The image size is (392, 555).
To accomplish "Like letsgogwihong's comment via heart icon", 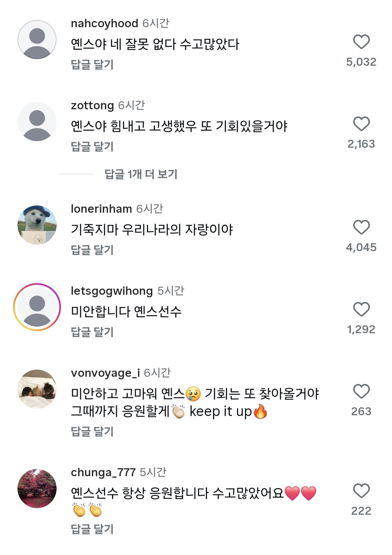I will pos(361,309).
